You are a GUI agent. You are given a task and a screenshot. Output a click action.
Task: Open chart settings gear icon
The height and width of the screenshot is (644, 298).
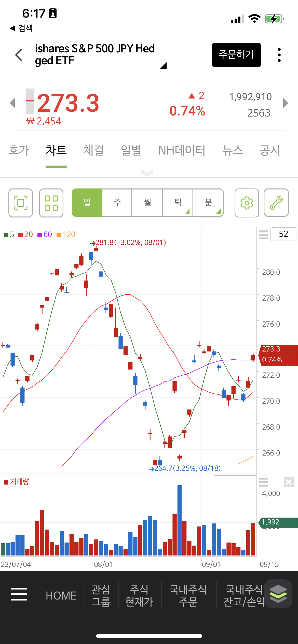[247, 203]
